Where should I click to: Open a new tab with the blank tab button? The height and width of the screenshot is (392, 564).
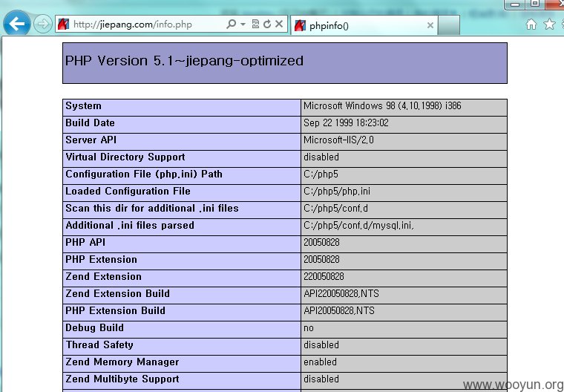point(448,25)
